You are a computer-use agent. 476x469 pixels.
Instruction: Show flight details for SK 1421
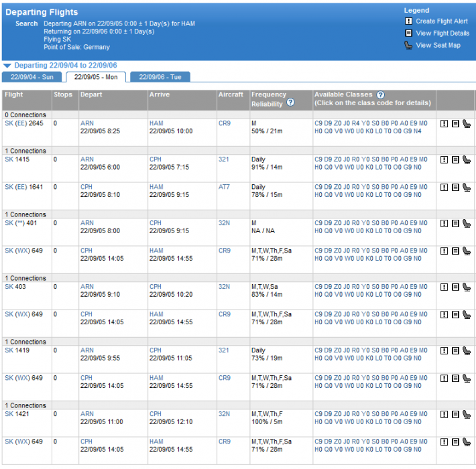(455, 414)
